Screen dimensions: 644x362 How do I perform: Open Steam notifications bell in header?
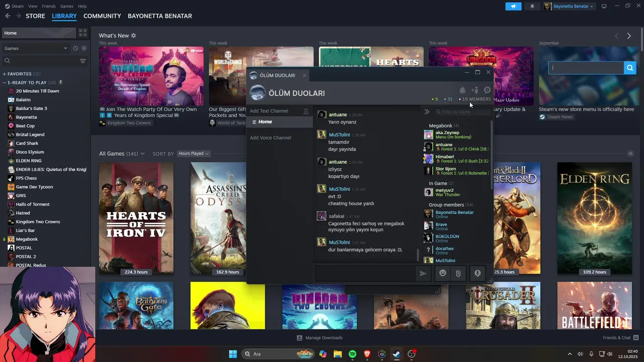click(532, 6)
